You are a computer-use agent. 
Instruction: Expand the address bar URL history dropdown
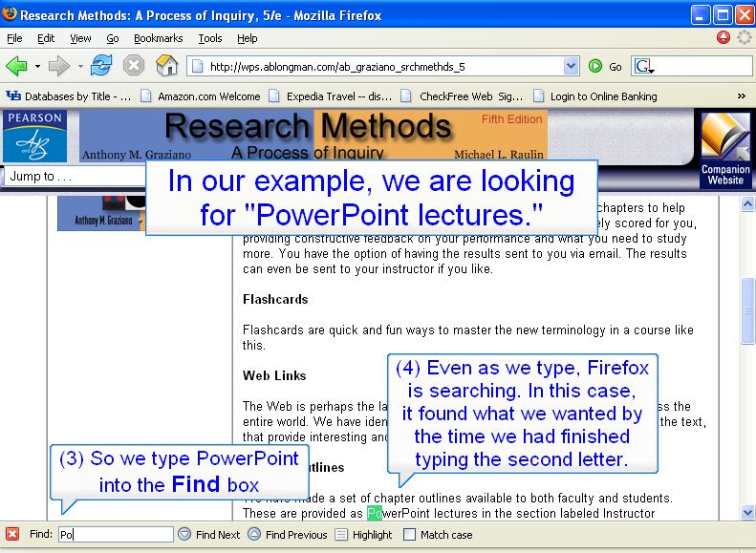point(571,66)
